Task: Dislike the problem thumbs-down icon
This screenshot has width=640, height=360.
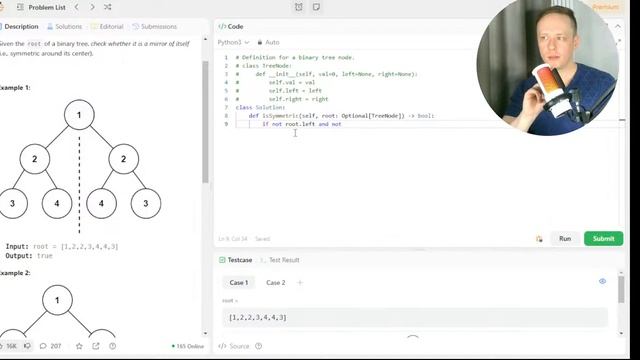Action: tap(27, 346)
